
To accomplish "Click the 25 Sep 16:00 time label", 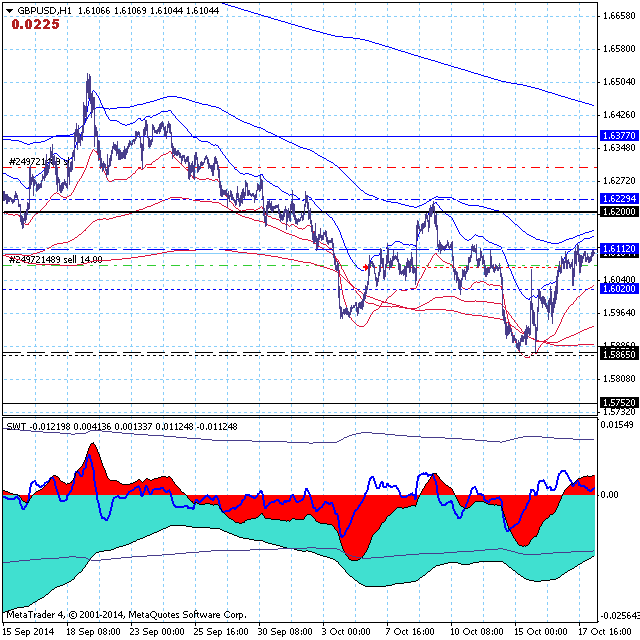I will (221, 631).
